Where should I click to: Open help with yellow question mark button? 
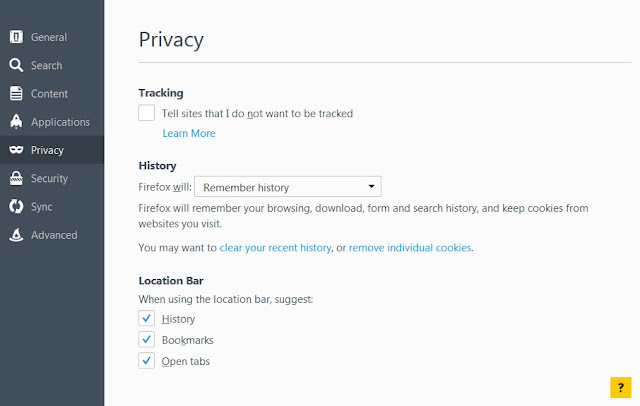pos(621,387)
